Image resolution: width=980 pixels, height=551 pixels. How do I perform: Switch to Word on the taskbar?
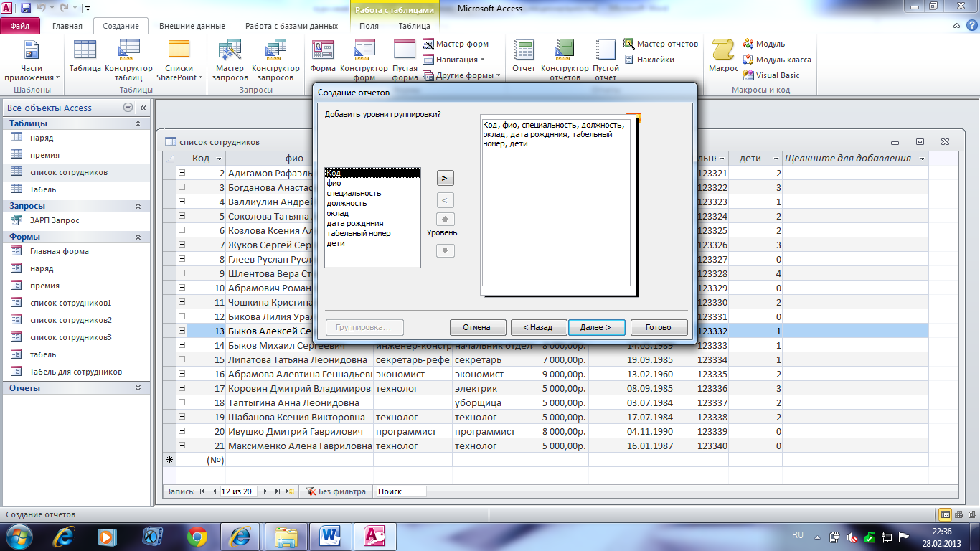tap(331, 536)
